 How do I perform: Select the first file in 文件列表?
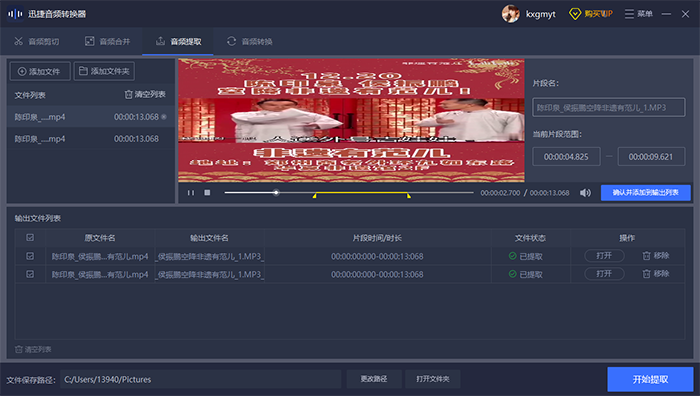(91, 117)
